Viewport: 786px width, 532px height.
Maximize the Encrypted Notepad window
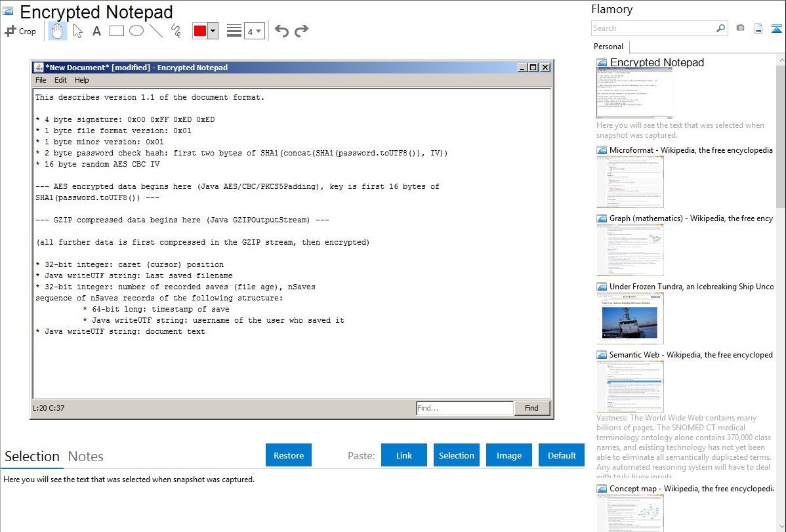pyautogui.click(x=533, y=67)
